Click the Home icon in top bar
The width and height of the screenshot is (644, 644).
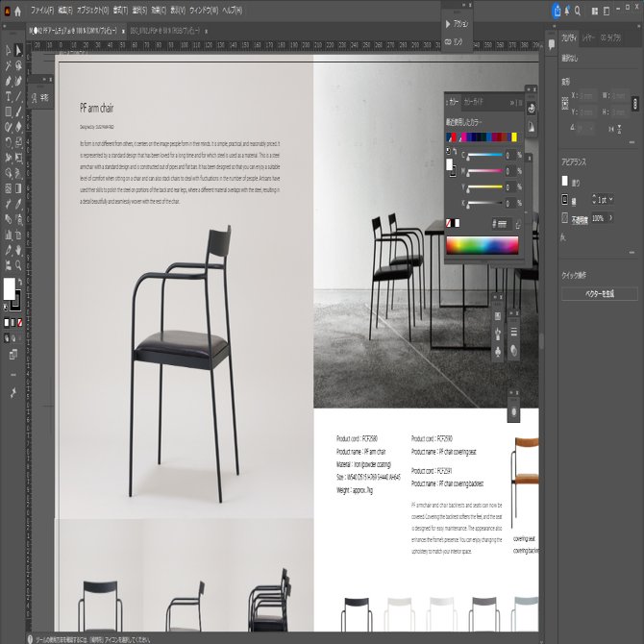[17, 12]
